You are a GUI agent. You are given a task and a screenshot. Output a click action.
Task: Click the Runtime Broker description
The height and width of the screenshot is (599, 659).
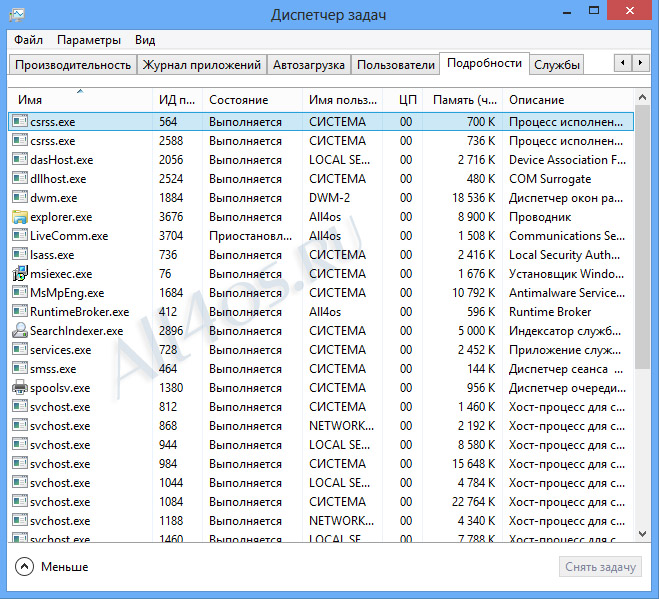click(x=550, y=311)
